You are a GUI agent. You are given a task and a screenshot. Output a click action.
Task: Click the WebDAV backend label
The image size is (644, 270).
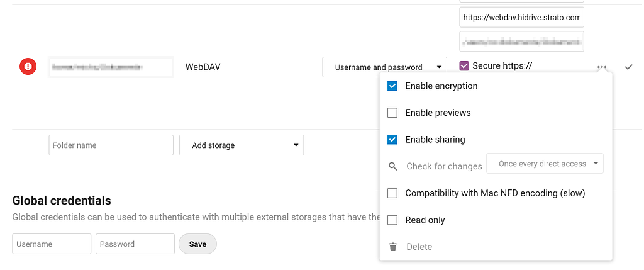[203, 67]
